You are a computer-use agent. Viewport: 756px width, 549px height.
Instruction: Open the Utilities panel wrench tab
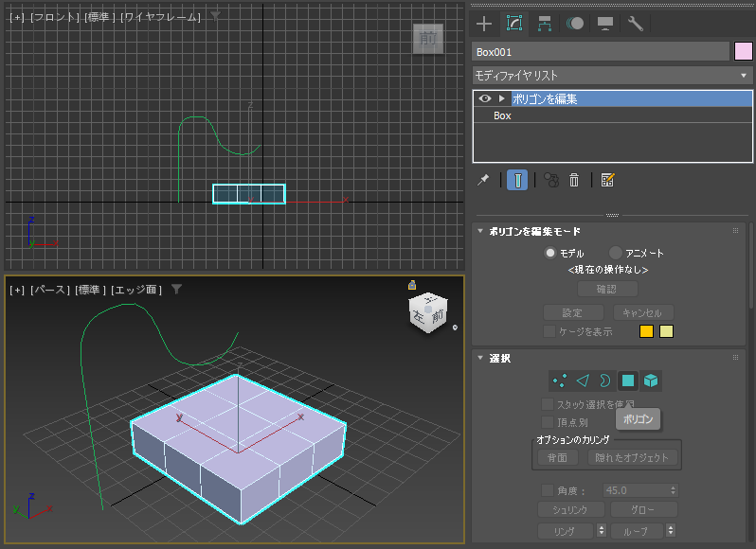point(636,24)
